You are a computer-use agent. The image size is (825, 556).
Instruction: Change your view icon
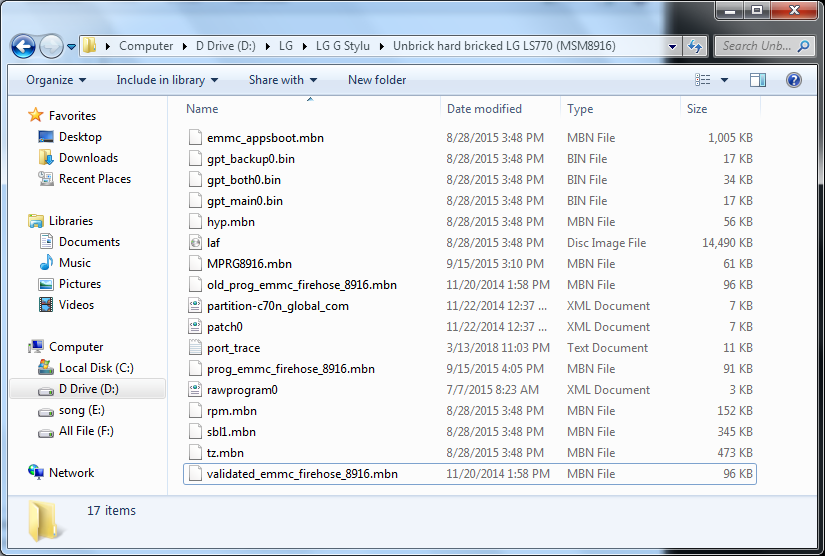702,80
